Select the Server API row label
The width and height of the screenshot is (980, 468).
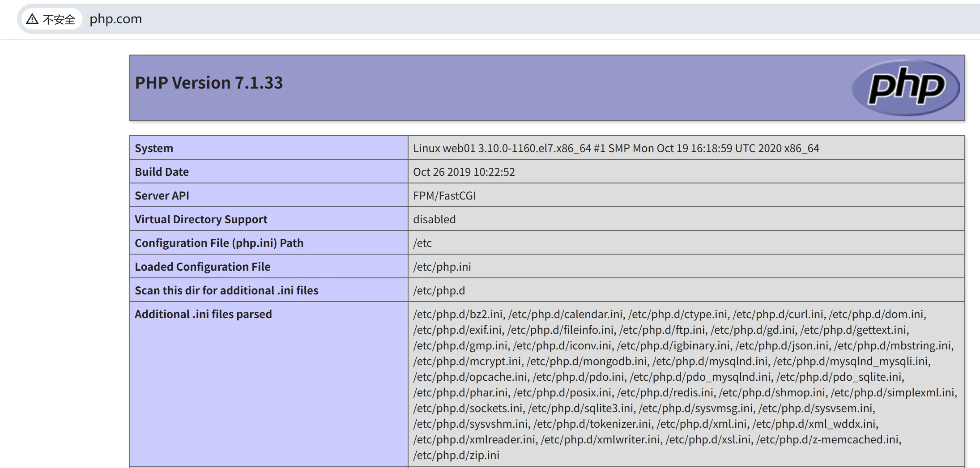[x=162, y=196]
